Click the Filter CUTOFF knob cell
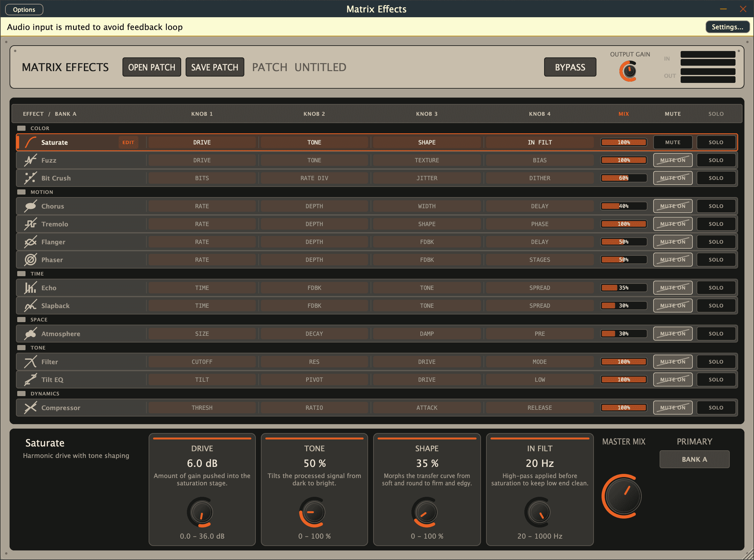The height and width of the screenshot is (560, 754). (x=202, y=362)
